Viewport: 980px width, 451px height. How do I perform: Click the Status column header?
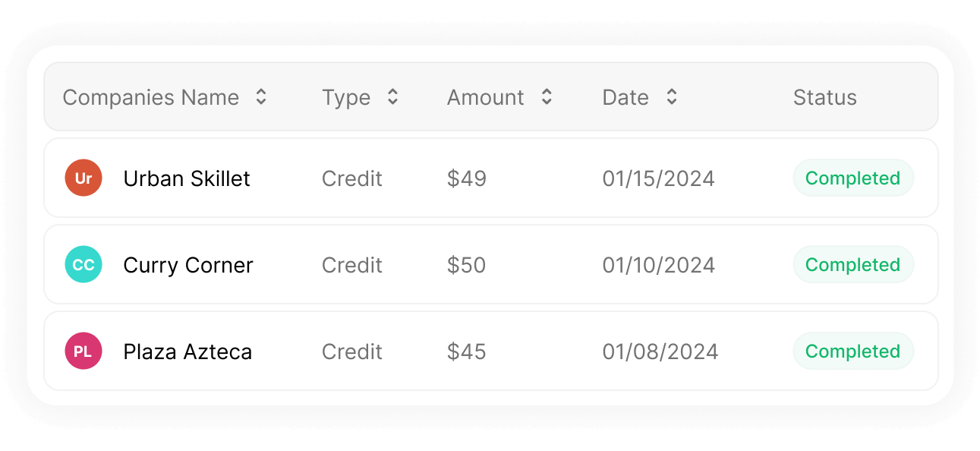coord(824,97)
